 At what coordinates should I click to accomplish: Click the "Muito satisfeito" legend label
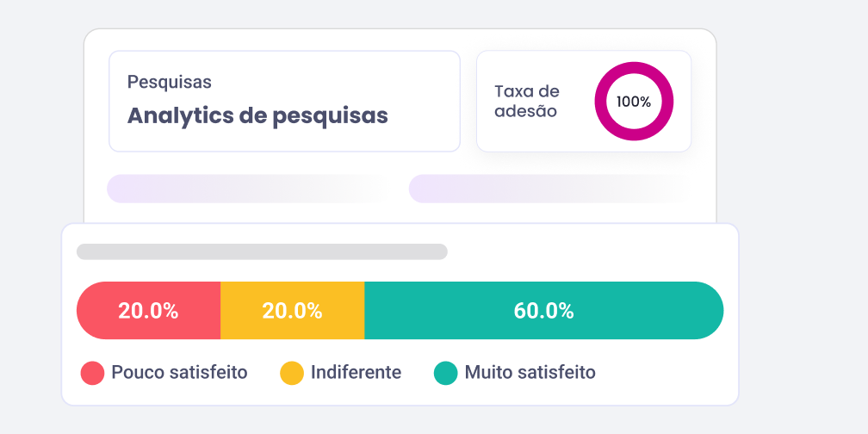(530, 373)
